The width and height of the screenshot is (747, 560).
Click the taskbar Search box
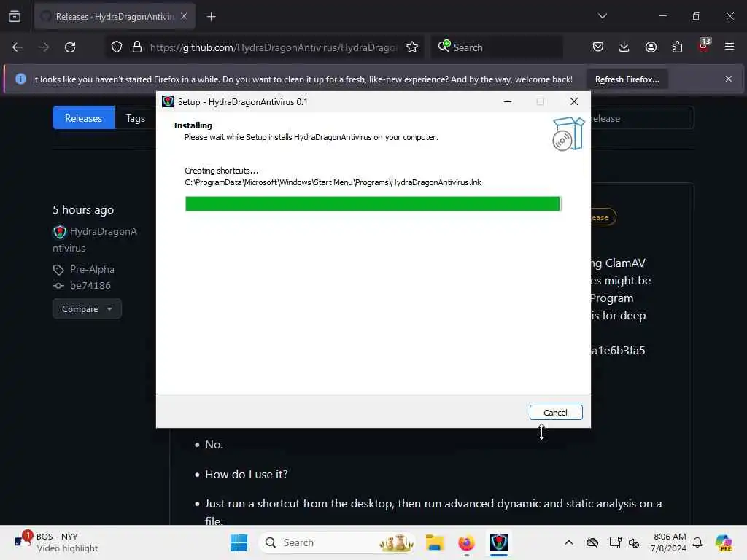click(336, 542)
